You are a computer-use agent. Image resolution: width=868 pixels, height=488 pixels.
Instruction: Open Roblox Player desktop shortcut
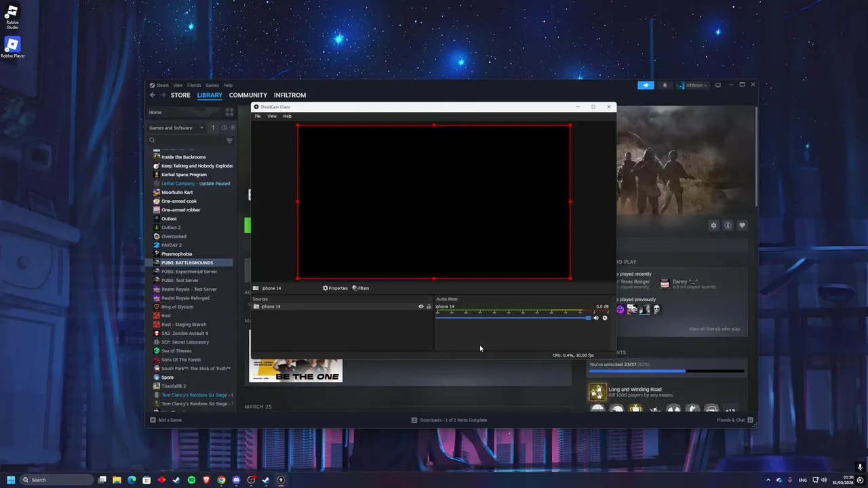click(12, 47)
